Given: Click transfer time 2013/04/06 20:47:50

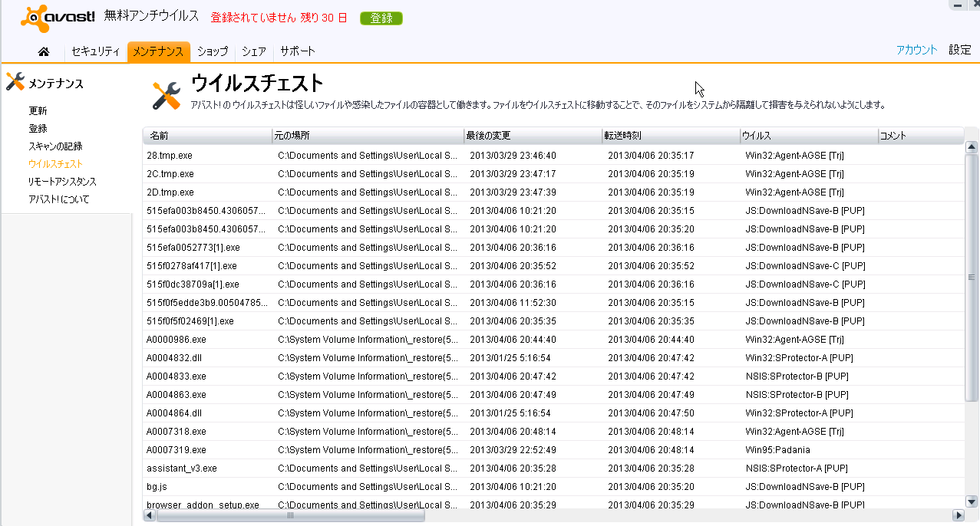Looking at the screenshot, I should point(651,413).
